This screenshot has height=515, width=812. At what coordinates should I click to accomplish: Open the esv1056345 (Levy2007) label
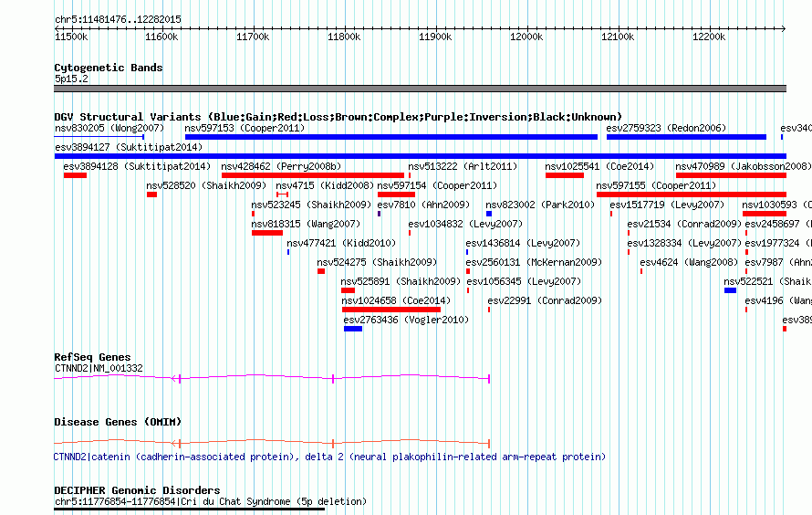pos(524,281)
